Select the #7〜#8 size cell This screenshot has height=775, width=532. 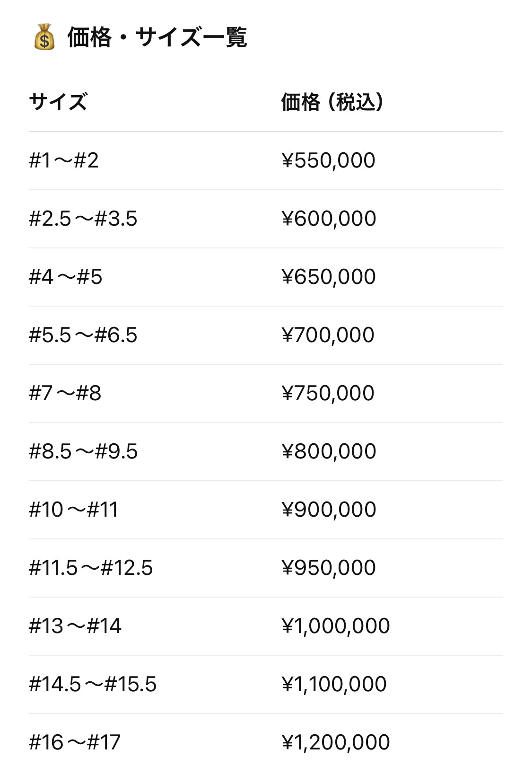65,393
